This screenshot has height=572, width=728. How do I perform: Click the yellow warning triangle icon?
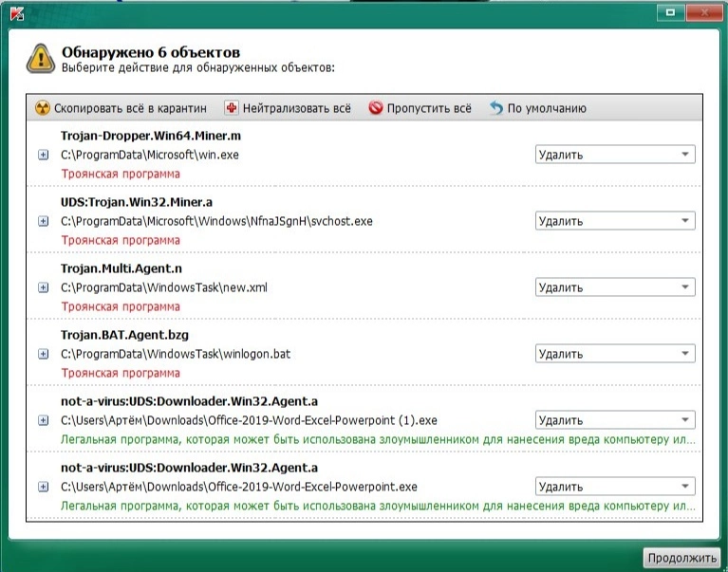click(40, 58)
